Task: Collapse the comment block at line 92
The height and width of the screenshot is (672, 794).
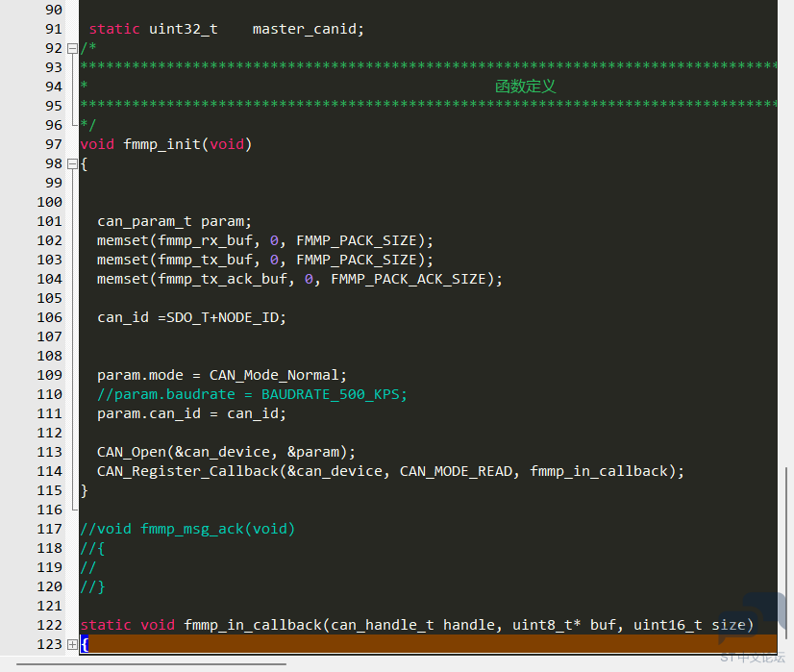Action: point(72,49)
